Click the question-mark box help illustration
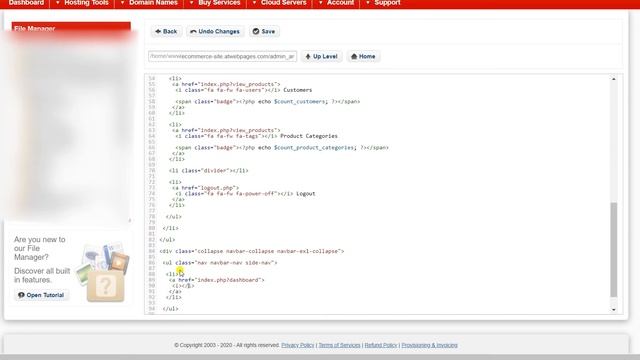 coord(105,287)
